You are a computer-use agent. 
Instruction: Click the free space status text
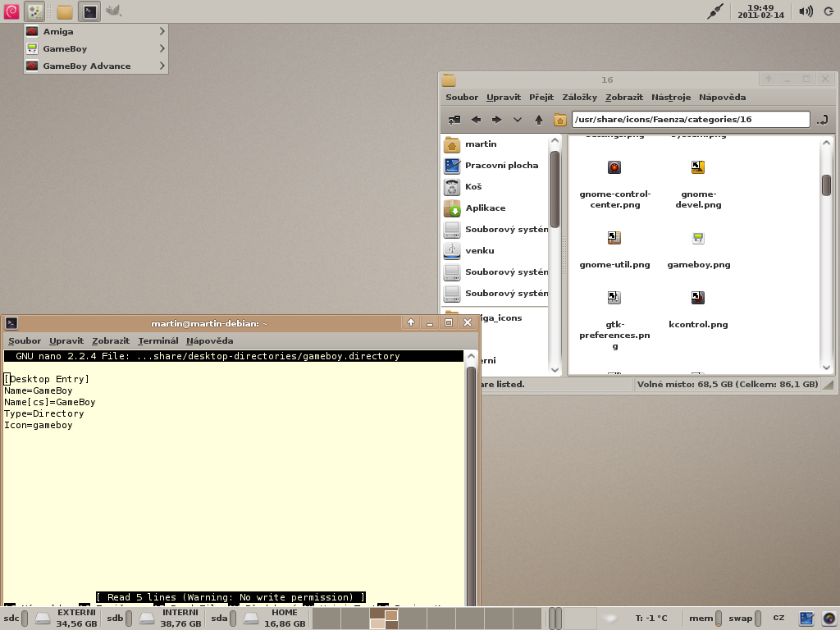727,384
